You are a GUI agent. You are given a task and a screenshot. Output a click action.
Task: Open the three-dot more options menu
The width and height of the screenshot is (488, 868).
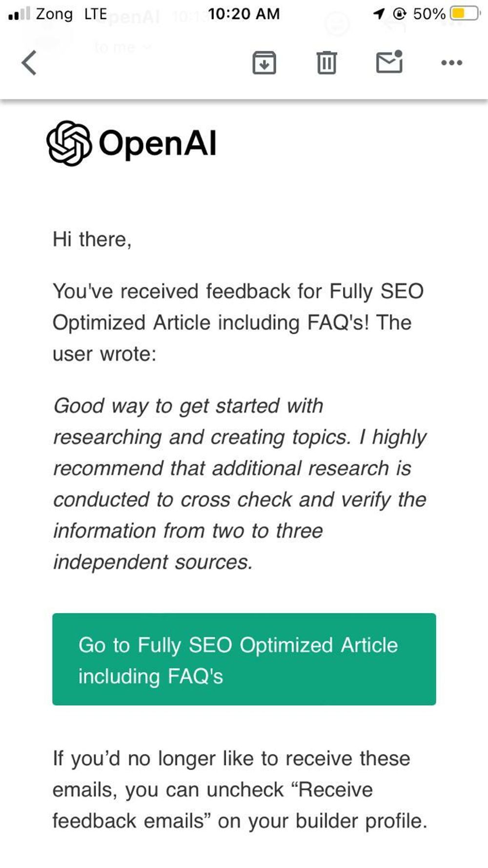click(451, 63)
